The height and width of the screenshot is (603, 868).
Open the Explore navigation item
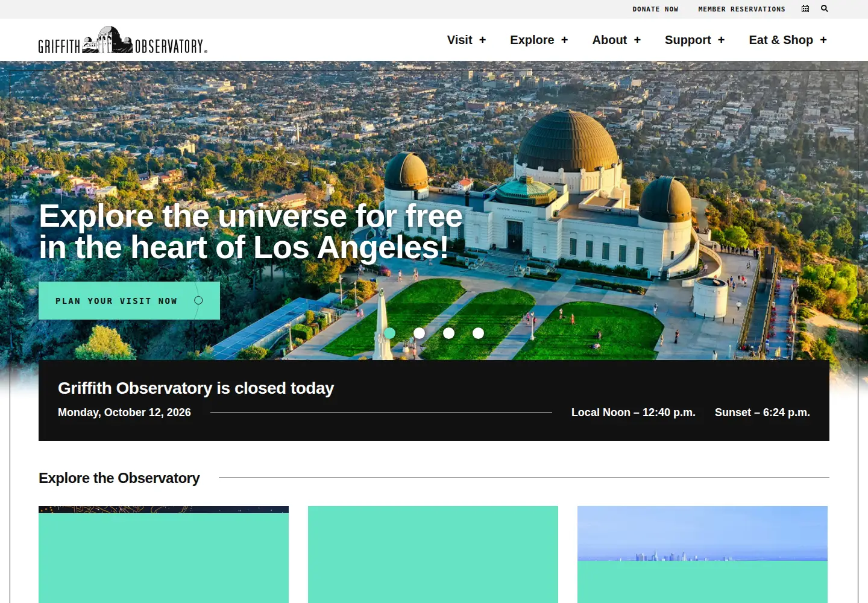532,40
